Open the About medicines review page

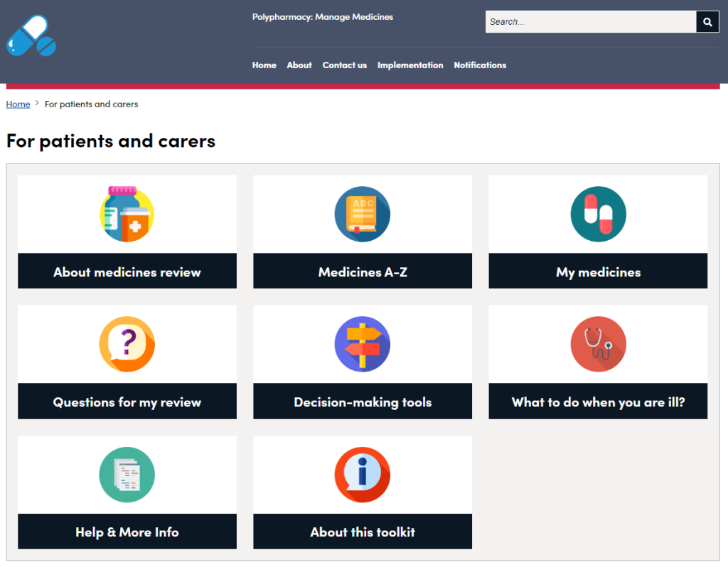pyautogui.click(x=127, y=271)
